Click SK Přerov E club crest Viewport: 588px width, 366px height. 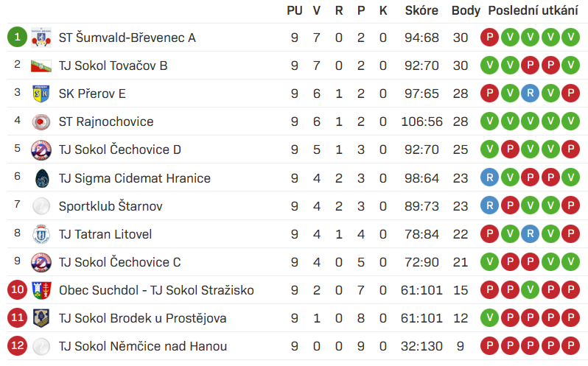tap(41, 94)
